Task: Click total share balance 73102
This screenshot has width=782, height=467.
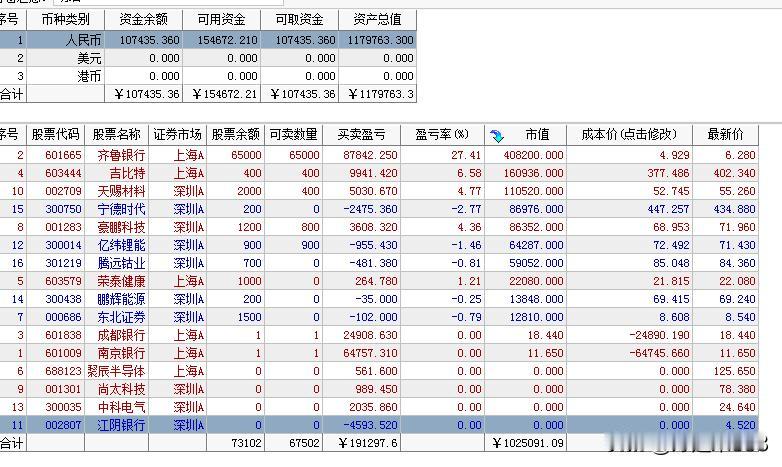Action: pyautogui.click(x=246, y=443)
